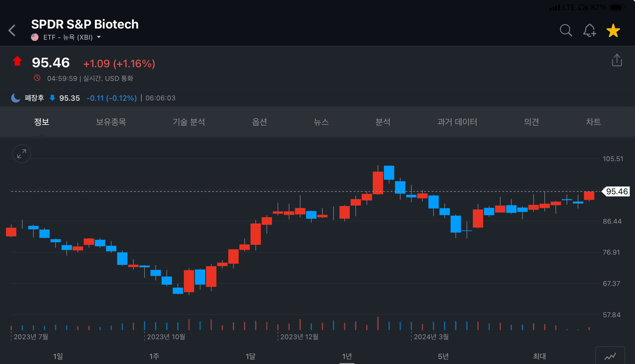Viewport: 635px width, 364px height.
Task: Open the 옵션 tab
Action: point(260,122)
